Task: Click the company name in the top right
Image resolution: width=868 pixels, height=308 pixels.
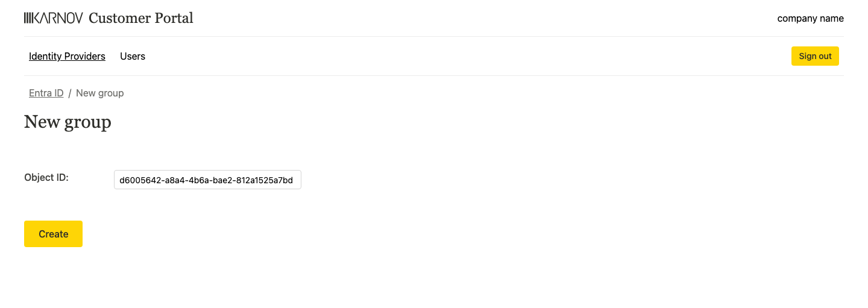Action: click(x=810, y=18)
